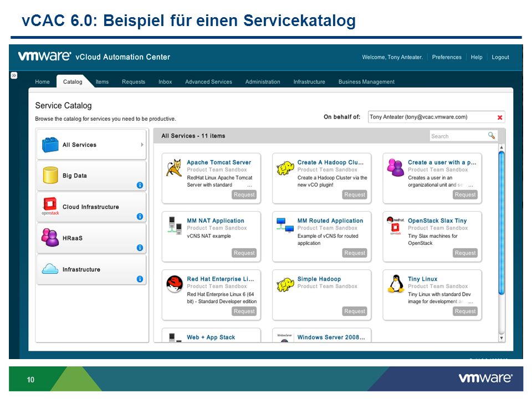The width and height of the screenshot is (532, 399).
Task: Click the Tiny Linux penguin icon
Action: tap(395, 284)
